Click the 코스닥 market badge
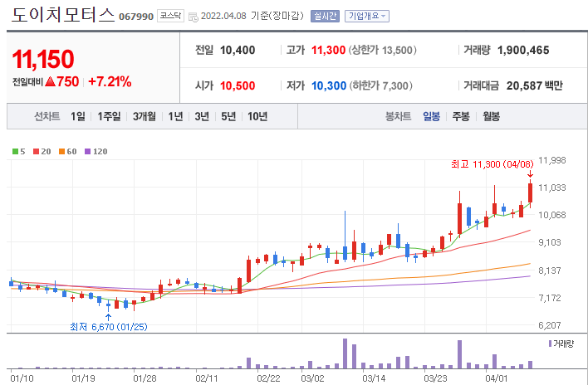588x385 pixels. point(170,16)
